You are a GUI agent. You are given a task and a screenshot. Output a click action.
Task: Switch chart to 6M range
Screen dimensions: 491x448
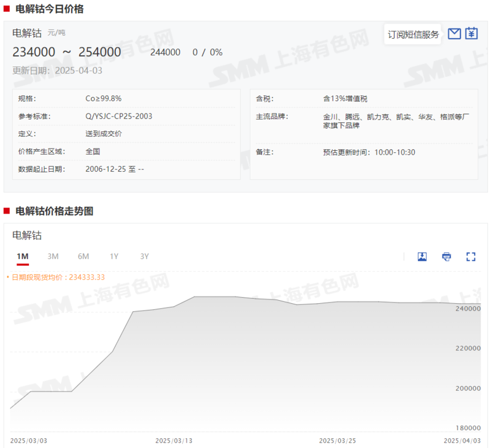(x=83, y=257)
